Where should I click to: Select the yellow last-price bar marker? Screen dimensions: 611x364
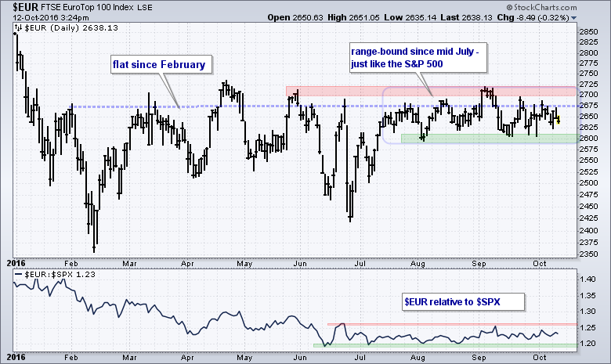(559, 120)
